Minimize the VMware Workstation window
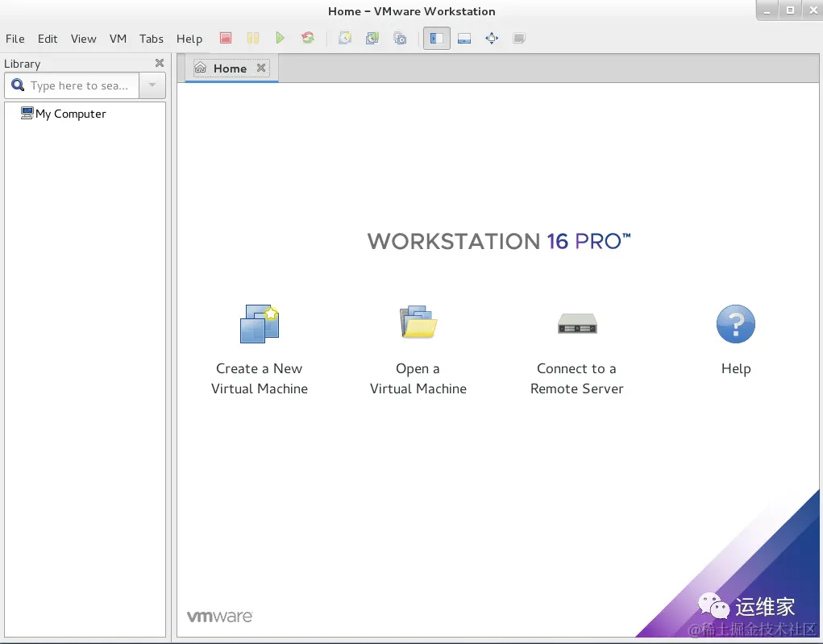This screenshot has width=823, height=644. coord(767,10)
